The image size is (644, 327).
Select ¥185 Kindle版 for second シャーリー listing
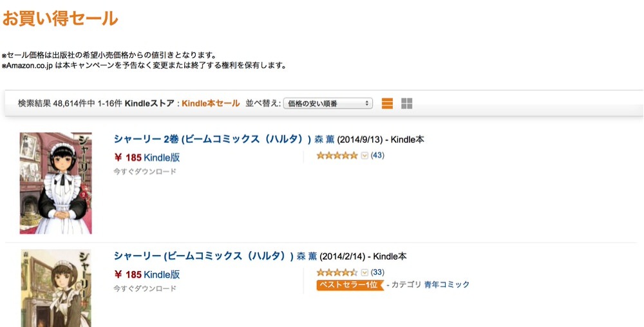[147, 274]
